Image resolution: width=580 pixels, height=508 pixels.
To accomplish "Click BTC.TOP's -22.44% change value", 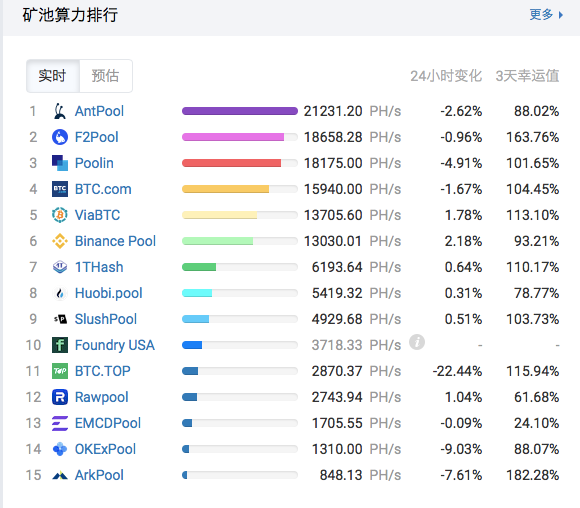I will coord(458,371).
